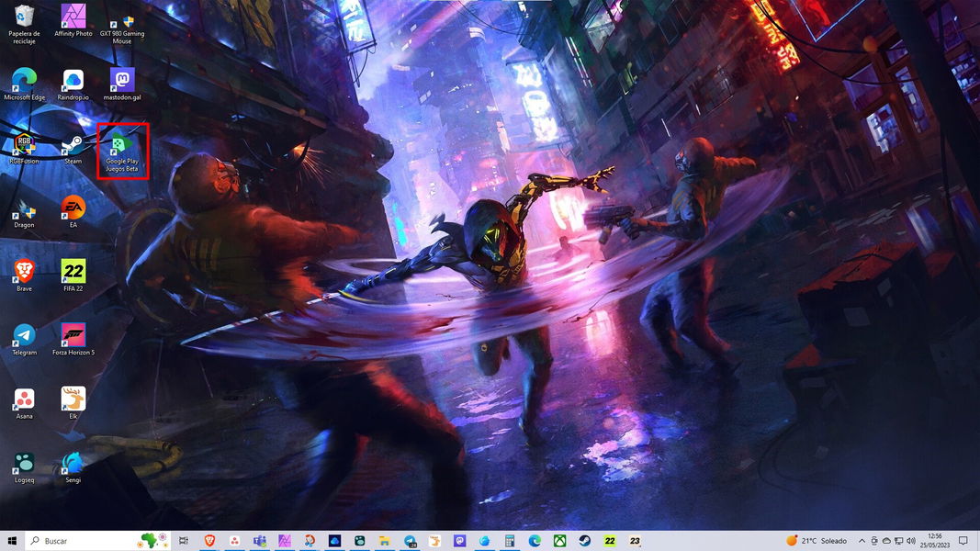Open the OneDrive cloud tray icon

click(x=885, y=541)
